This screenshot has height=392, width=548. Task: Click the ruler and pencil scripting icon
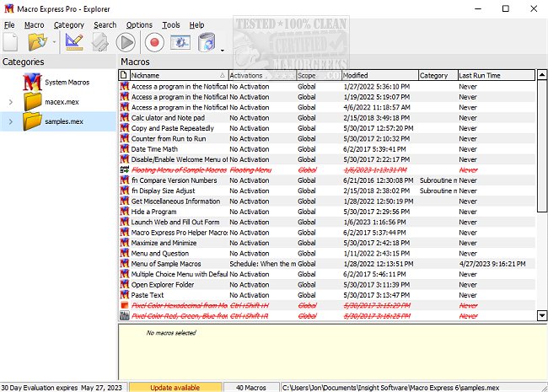(74, 42)
